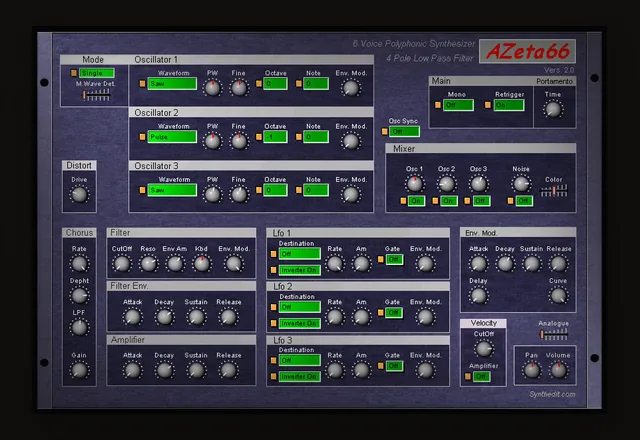Adjust the Noise Color slider
Viewport: 640px width, 440px height.
point(554,191)
